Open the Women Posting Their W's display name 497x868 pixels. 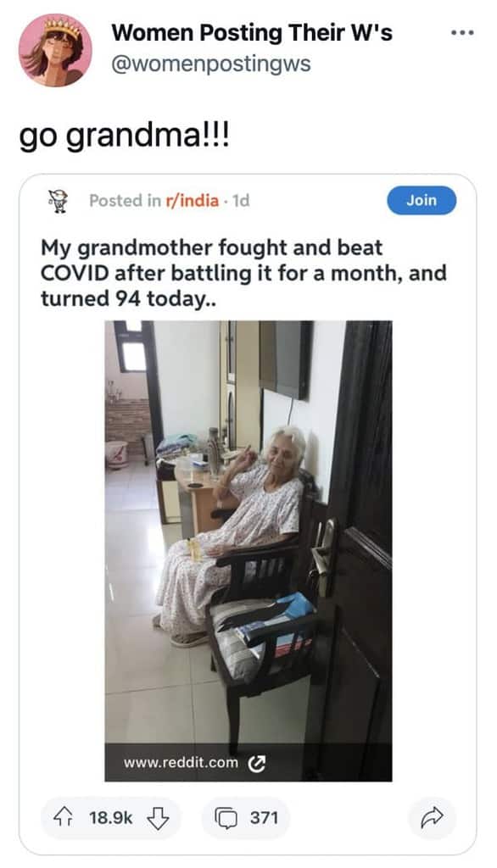point(252,33)
